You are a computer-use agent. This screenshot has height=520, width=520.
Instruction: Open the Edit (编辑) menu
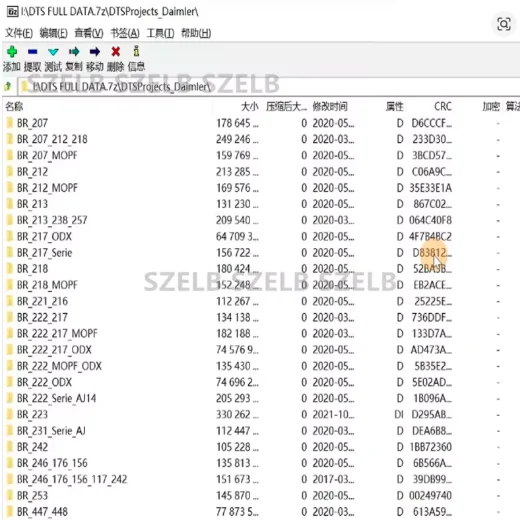click(53, 33)
